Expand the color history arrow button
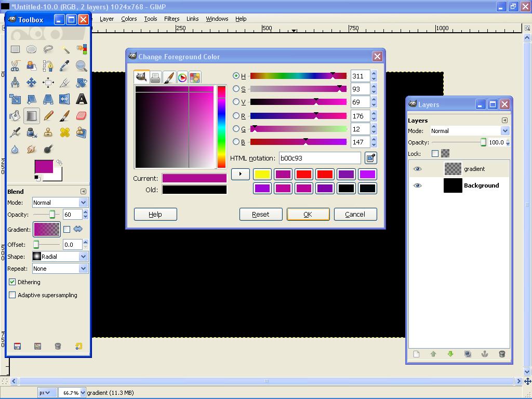Image resolution: width=532 pixels, height=399 pixels. (x=240, y=174)
